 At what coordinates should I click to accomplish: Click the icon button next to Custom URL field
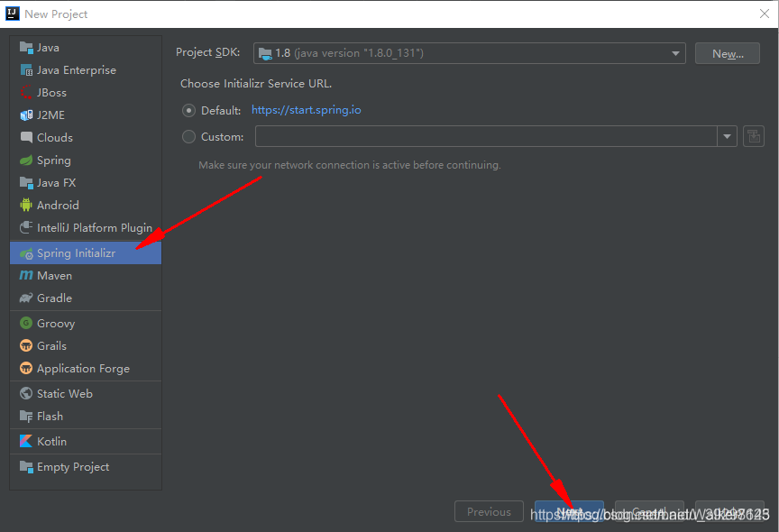click(753, 136)
